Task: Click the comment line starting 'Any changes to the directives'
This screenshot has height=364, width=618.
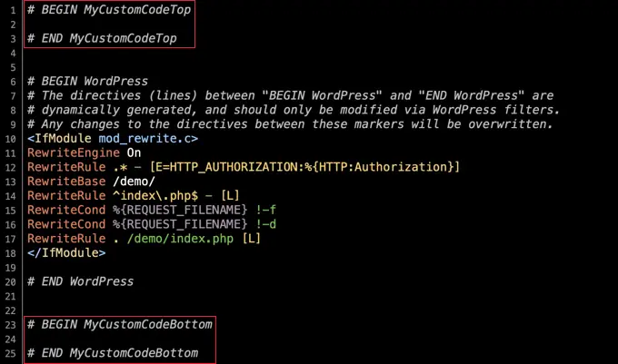Action: tap(291, 124)
